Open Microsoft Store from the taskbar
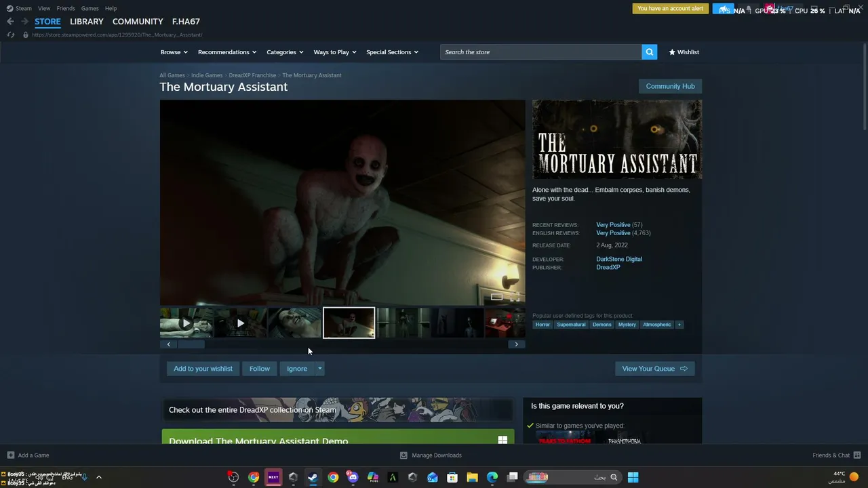868x488 pixels. pos(452,477)
